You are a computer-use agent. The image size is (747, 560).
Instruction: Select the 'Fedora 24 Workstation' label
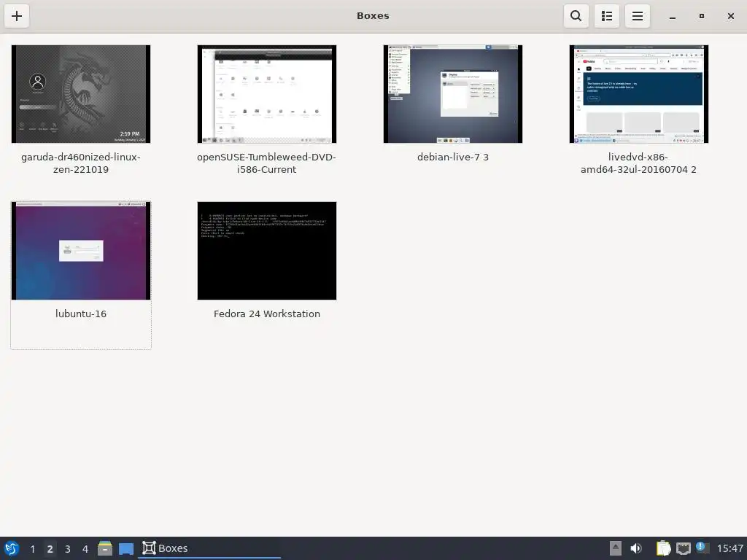point(267,314)
